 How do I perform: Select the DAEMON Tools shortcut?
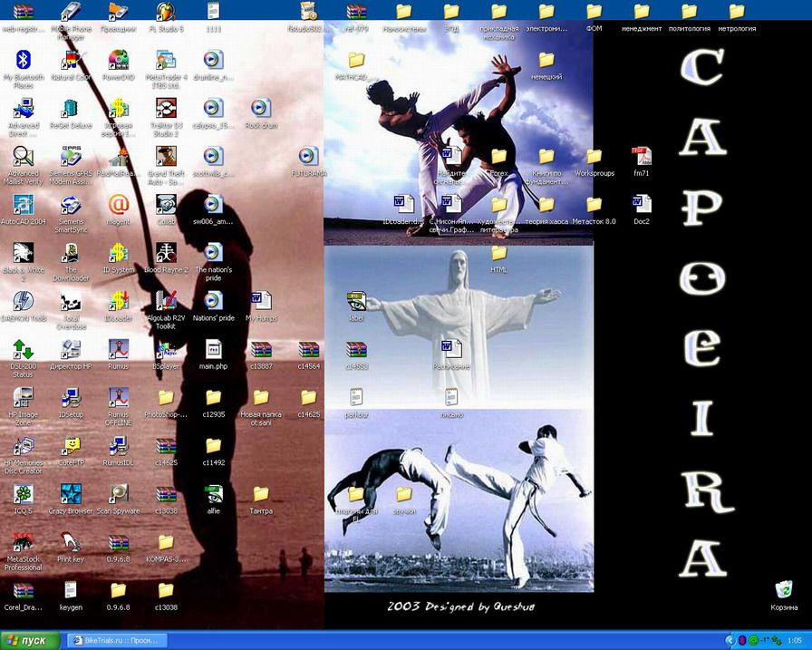(x=24, y=302)
